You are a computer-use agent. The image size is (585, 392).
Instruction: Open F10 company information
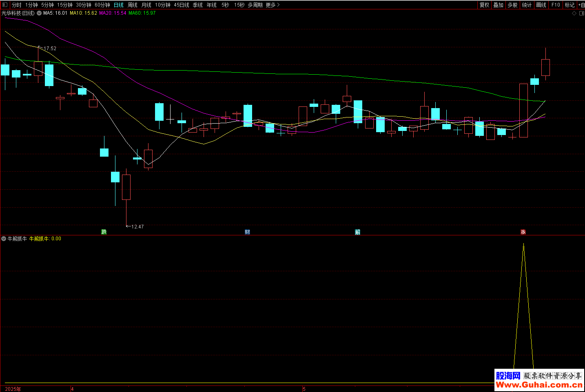556,5
